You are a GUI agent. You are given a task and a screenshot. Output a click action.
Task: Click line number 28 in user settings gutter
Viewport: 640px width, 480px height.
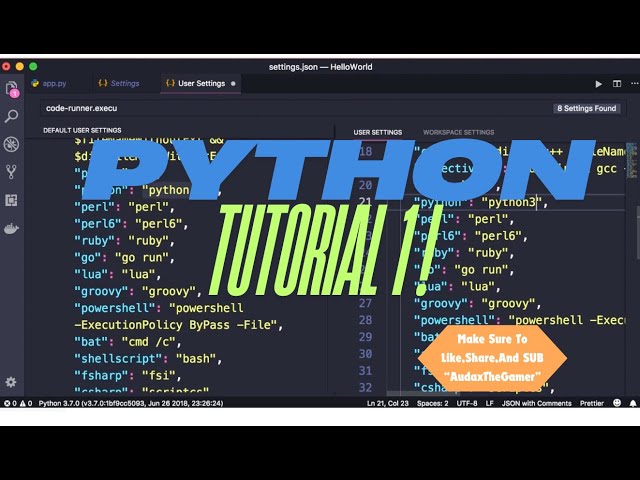click(x=365, y=320)
